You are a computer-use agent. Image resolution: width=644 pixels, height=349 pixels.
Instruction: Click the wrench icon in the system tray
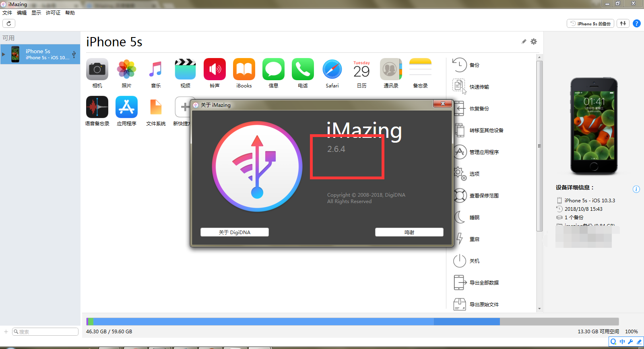(631, 342)
